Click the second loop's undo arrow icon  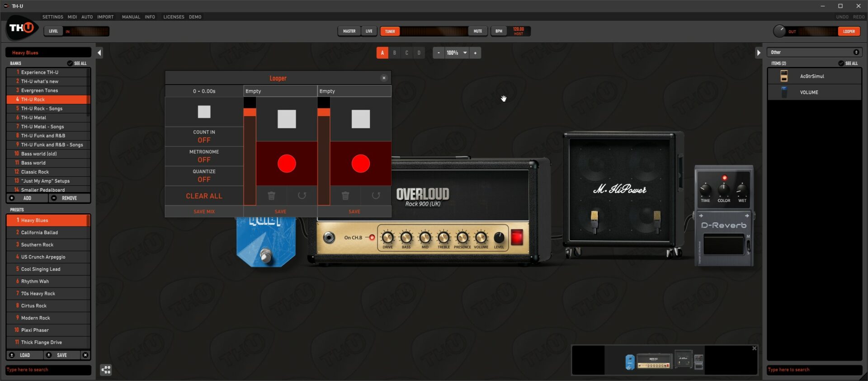(x=376, y=196)
